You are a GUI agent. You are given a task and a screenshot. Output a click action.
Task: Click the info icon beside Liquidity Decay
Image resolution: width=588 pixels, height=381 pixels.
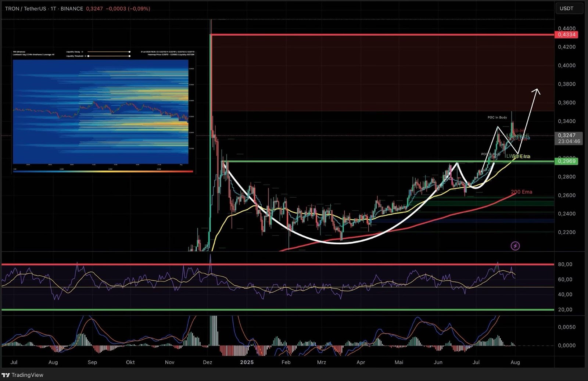coord(82,51)
